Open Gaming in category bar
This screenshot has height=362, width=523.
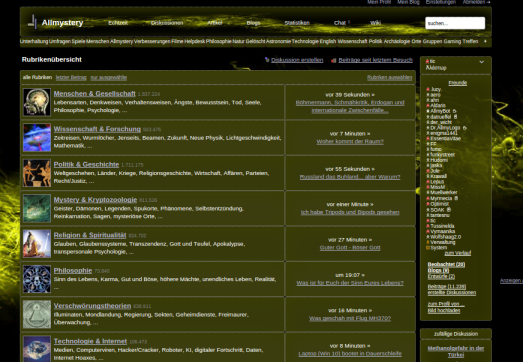coord(452,41)
